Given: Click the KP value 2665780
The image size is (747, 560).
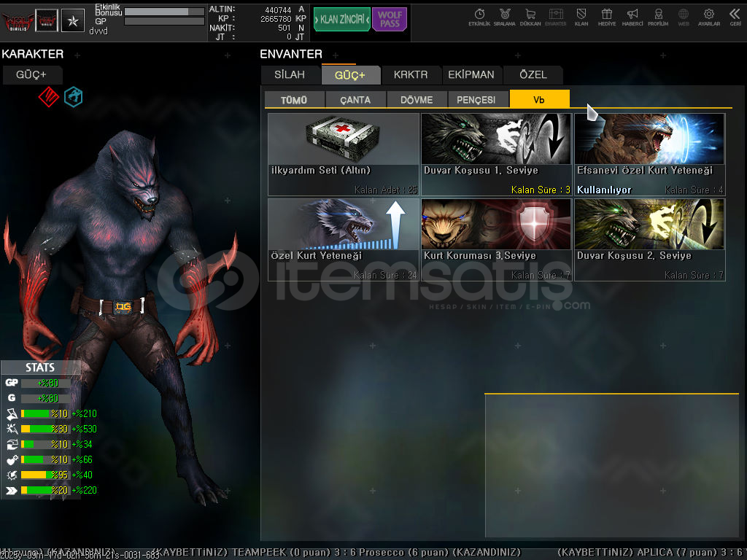Looking at the screenshot, I should pos(276,19).
